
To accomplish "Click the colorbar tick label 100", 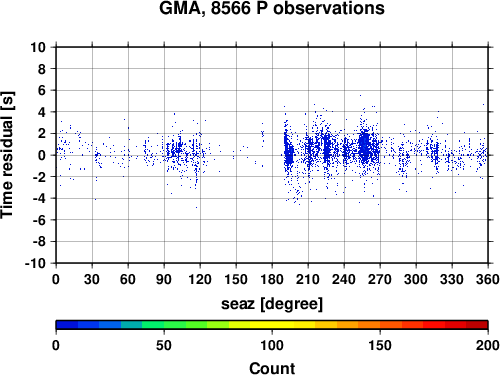I will (x=272, y=345).
